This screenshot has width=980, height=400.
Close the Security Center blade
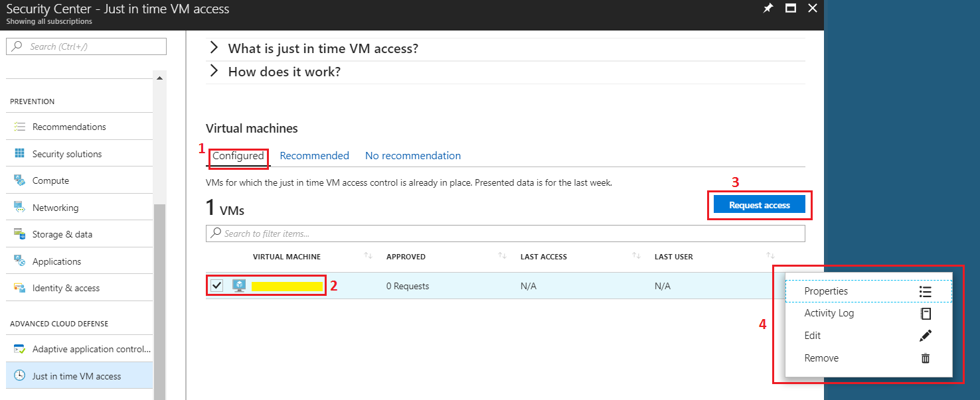click(x=812, y=9)
